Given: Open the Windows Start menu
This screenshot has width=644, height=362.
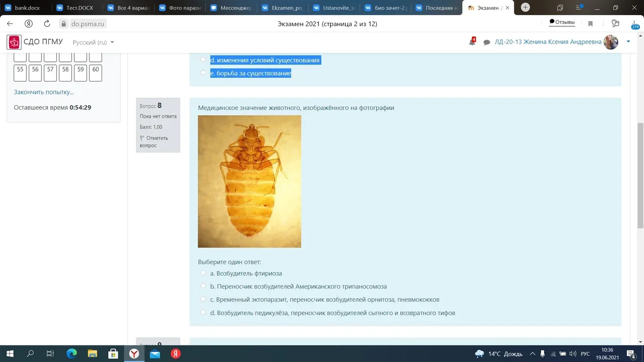Looking at the screenshot, I should click(10, 353).
